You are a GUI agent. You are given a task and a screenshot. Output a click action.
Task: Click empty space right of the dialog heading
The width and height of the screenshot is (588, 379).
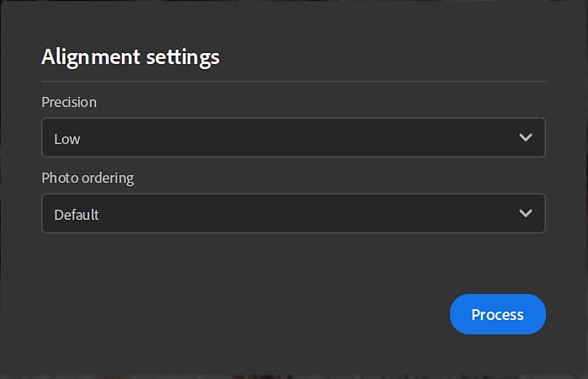click(379, 57)
